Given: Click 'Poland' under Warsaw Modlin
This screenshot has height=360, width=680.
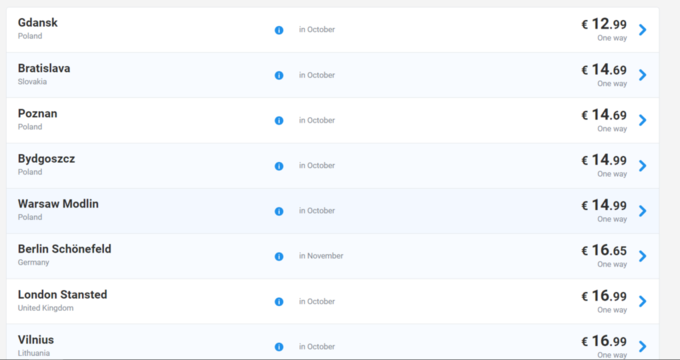Looking at the screenshot, I should [x=30, y=217].
